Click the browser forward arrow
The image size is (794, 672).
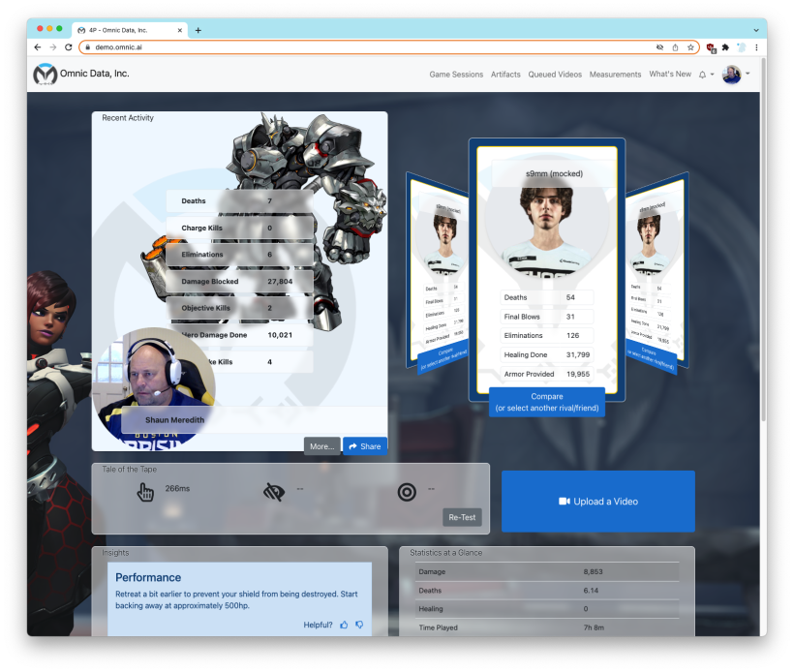[53, 47]
